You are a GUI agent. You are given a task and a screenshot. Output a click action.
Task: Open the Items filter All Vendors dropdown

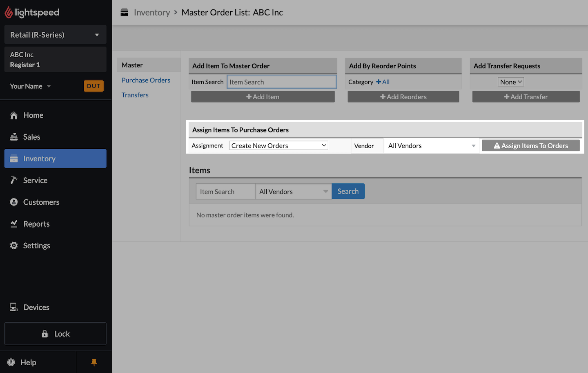(x=294, y=192)
